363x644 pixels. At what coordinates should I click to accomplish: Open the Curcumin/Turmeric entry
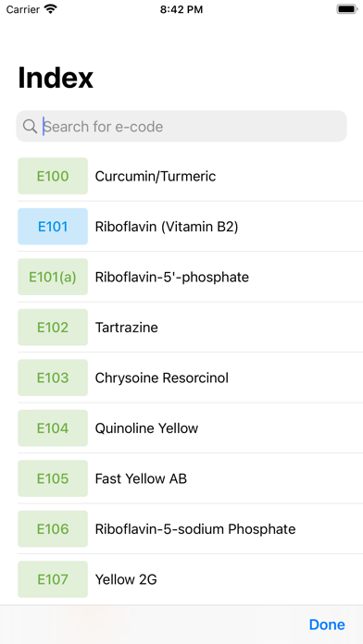click(x=191, y=176)
